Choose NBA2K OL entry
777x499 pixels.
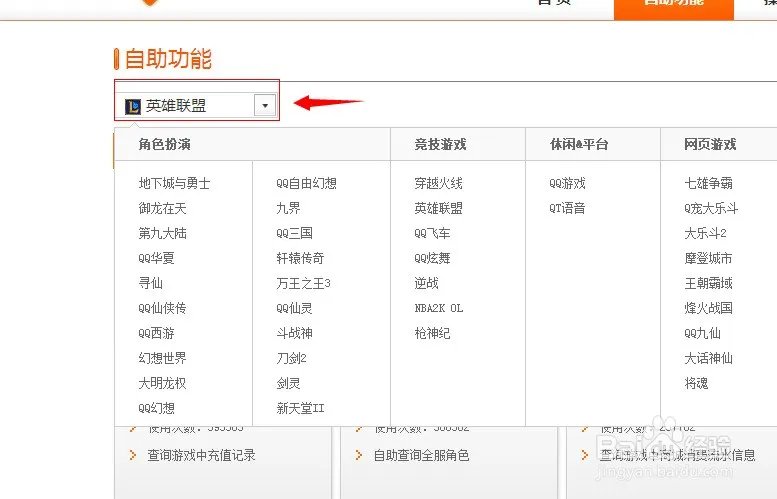(439, 308)
